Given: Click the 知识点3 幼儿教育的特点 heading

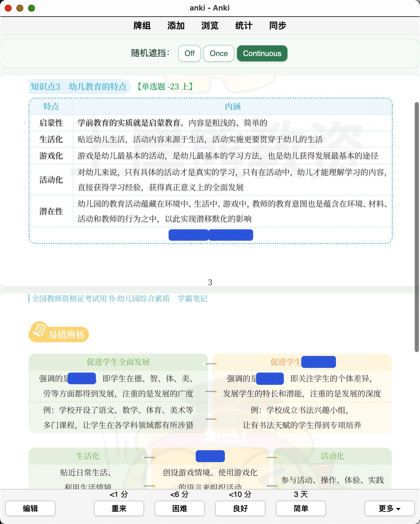Looking at the screenshot, I should 79,87.
